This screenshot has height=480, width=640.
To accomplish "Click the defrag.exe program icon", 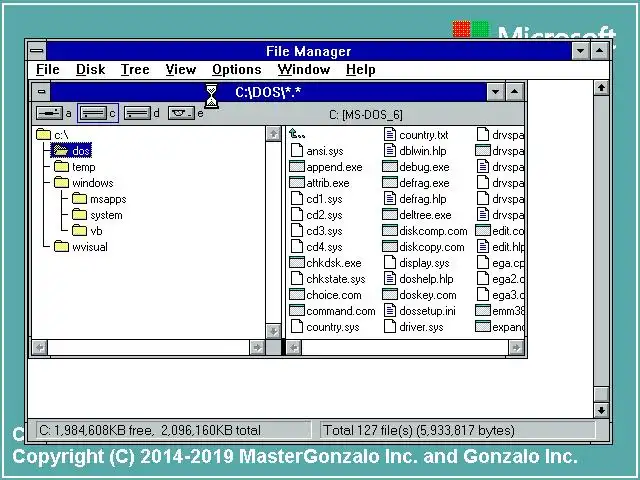I will point(390,182).
